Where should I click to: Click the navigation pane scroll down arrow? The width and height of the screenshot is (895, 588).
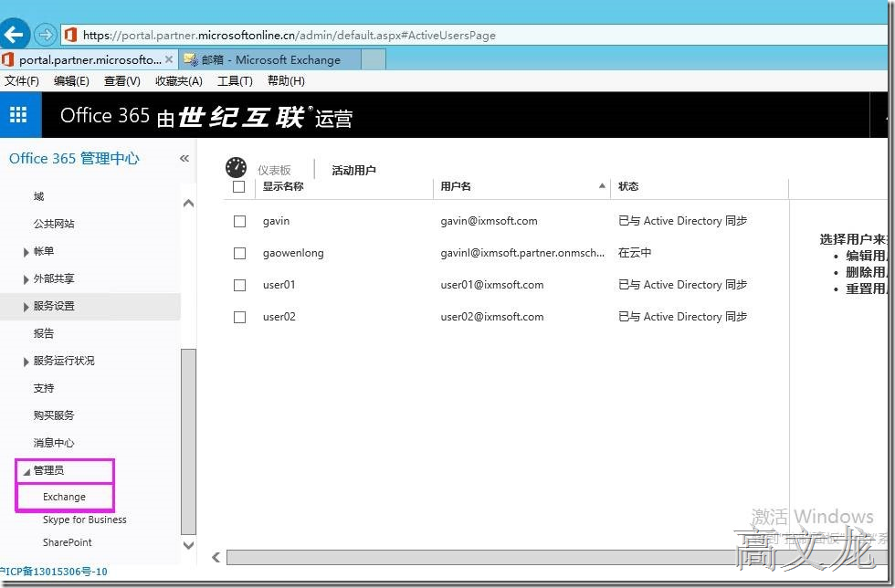[188, 545]
